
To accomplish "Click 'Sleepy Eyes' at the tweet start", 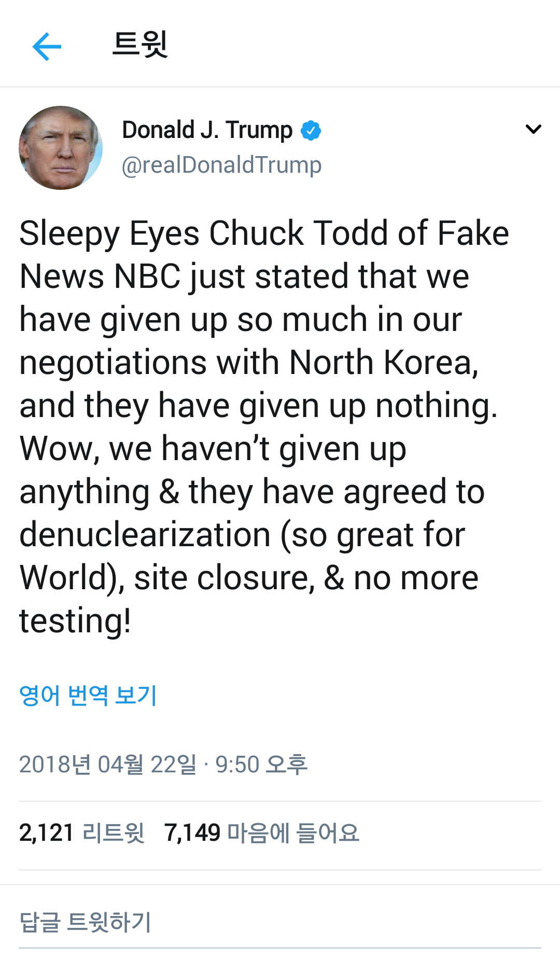I will pos(109,233).
